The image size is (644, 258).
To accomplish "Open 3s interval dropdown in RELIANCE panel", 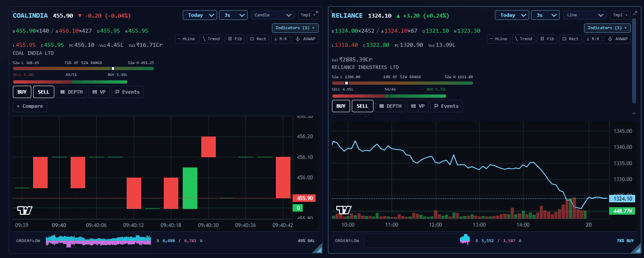I will coord(545,15).
